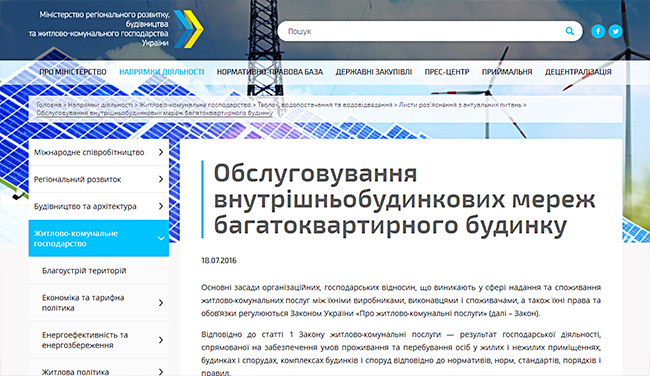
Task: Expand Міжнародне співробітництво submenu chevron
Action: click(161, 152)
